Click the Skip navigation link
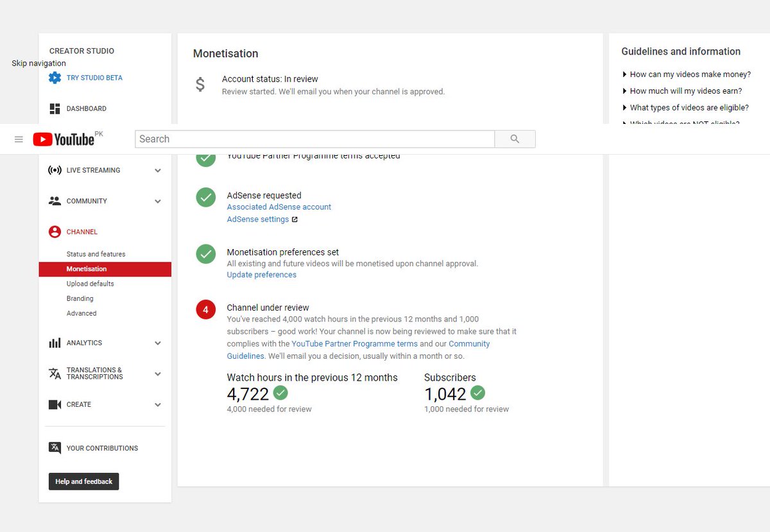The width and height of the screenshot is (770, 532). (38, 64)
